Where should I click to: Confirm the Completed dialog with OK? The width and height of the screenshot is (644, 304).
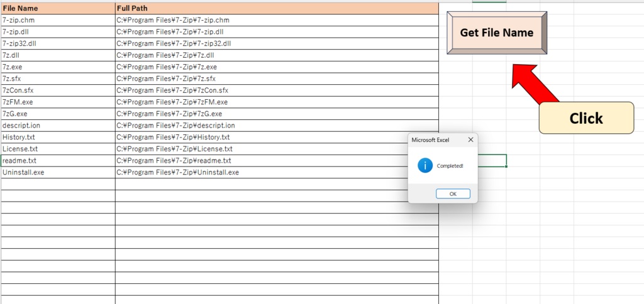[453, 194]
